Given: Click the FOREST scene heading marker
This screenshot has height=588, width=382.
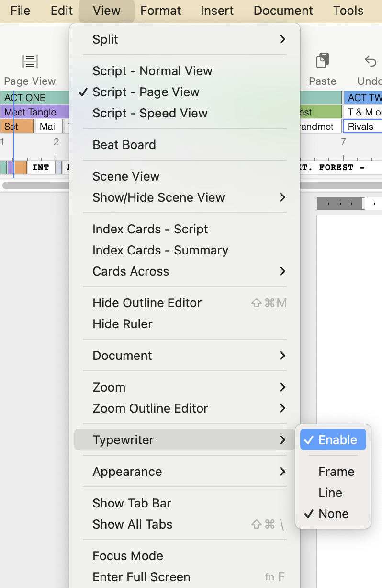Looking at the screenshot, I should coord(341,168).
